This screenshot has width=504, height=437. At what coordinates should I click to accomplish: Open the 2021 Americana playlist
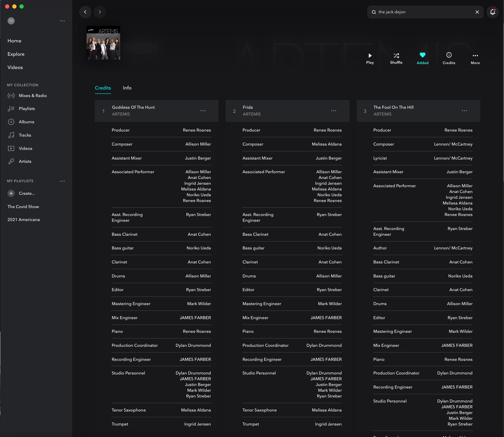[x=23, y=220]
